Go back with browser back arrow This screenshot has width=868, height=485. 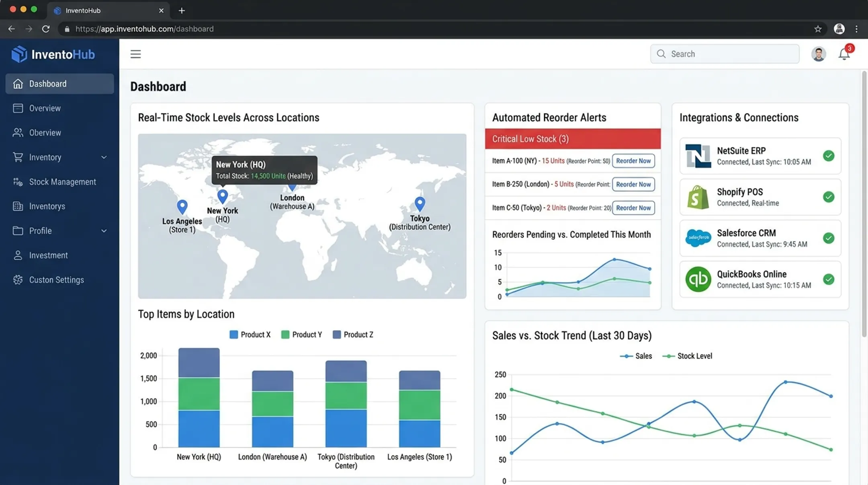pos(12,29)
